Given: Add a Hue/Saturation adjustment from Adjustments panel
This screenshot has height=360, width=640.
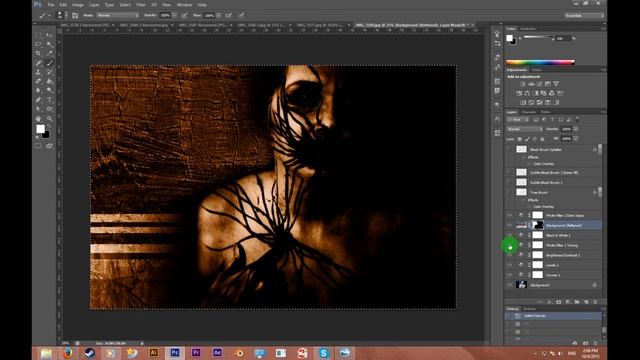Looking at the screenshot, I should (x=519, y=93).
